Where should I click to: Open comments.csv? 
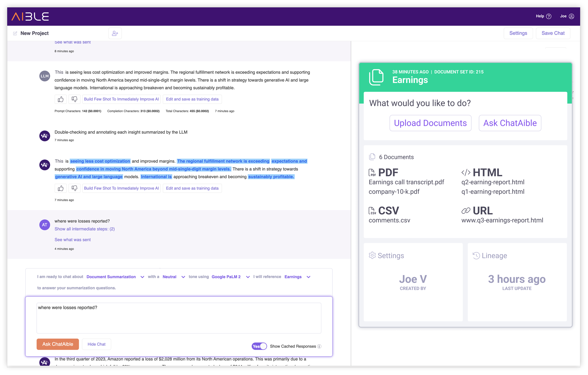[389, 220]
